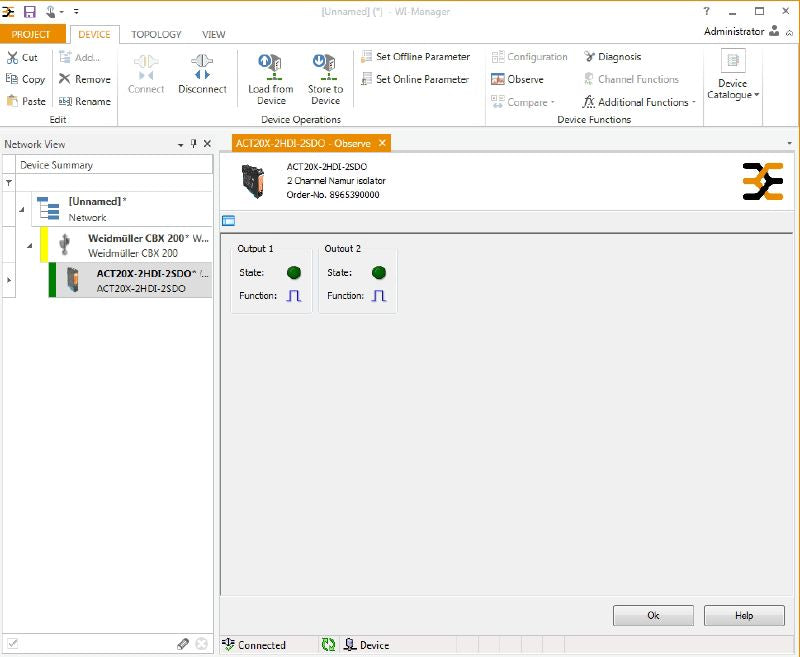This screenshot has height=657, width=800.
Task: Collapse the [Unnamed] network tree node
Action: pos(22,209)
